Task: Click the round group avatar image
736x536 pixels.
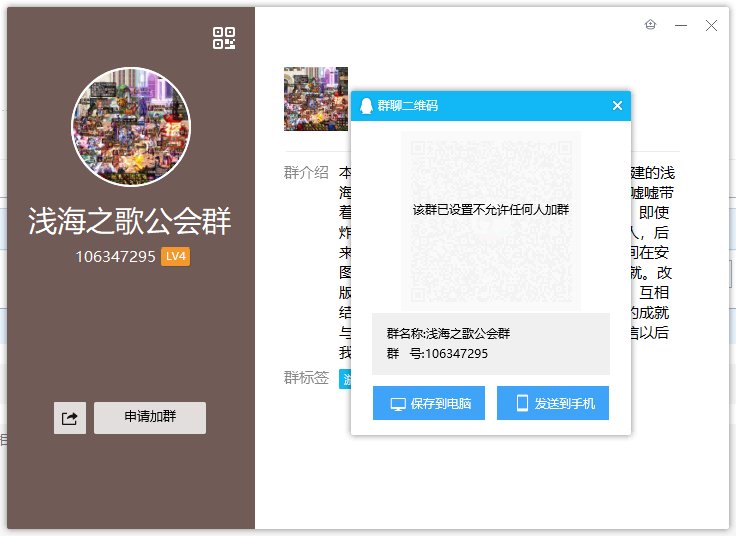Action: tap(131, 127)
